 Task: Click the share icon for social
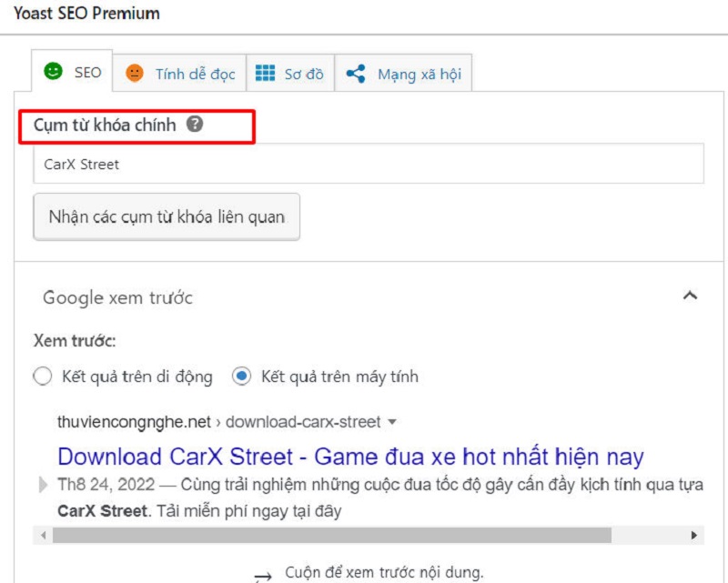pos(356,74)
